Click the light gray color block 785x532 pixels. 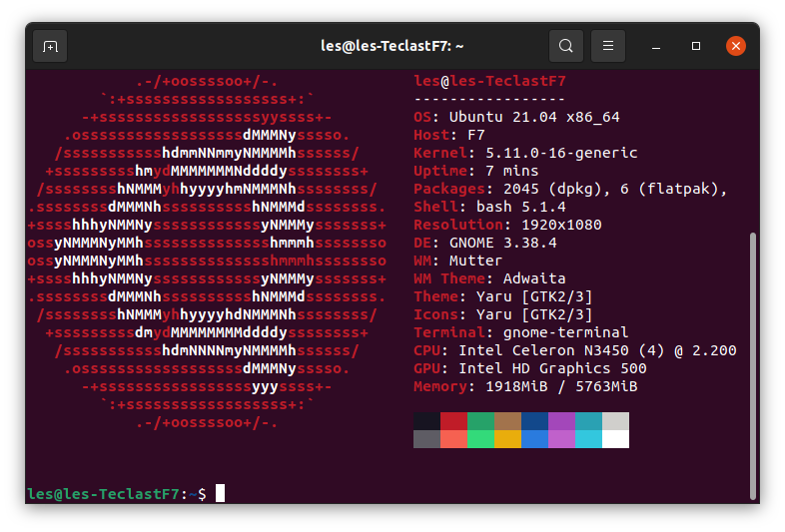[616, 421]
